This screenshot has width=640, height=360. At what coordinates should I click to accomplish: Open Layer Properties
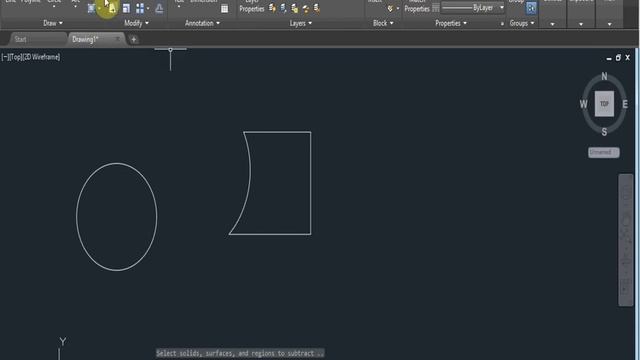point(251,6)
